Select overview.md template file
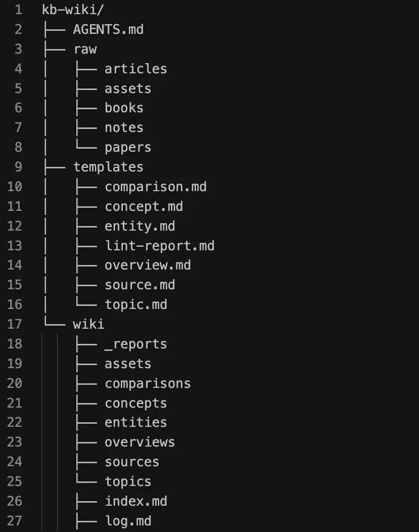This screenshot has height=532, width=419. pos(148,265)
